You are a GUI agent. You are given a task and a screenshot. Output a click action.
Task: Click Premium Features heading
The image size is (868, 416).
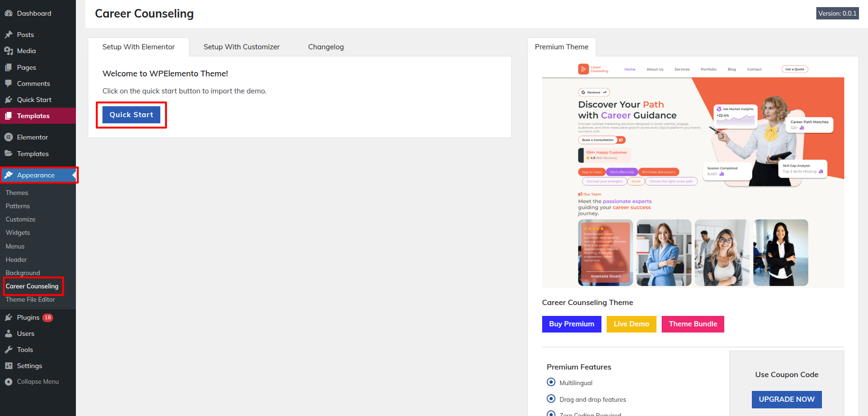[x=579, y=367]
